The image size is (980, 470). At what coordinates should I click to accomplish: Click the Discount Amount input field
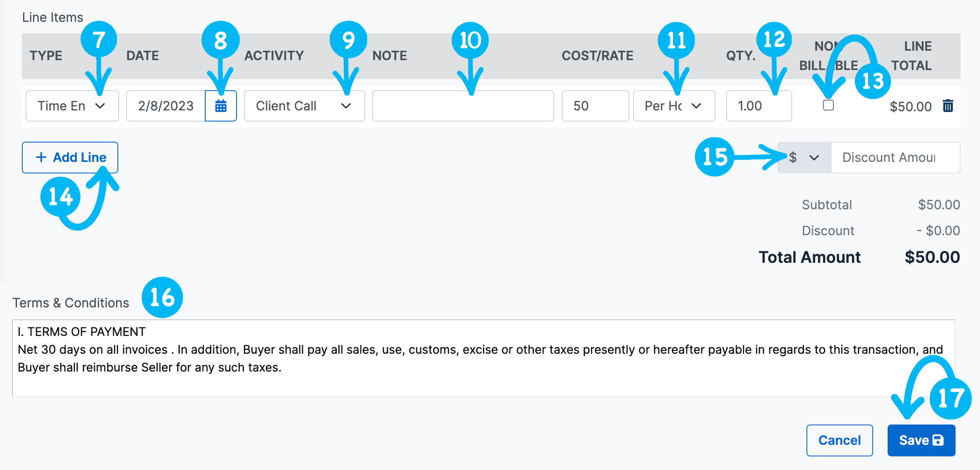[x=895, y=157]
